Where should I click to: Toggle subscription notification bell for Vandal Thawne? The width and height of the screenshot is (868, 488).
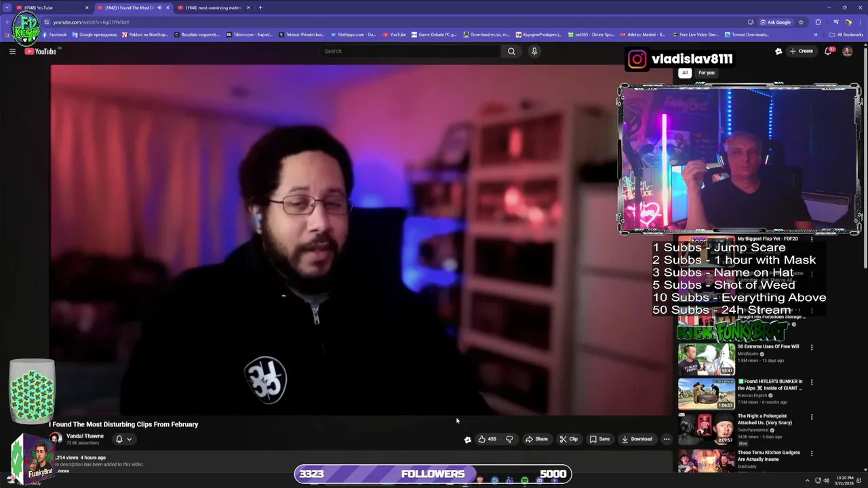(x=123, y=439)
